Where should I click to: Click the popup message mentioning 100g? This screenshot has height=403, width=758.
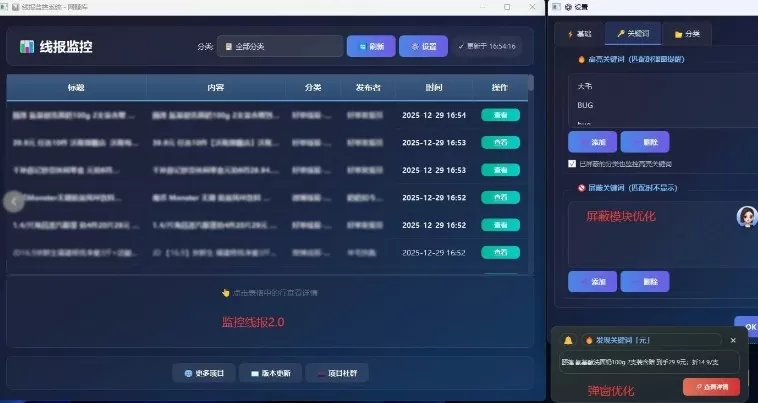click(649, 362)
